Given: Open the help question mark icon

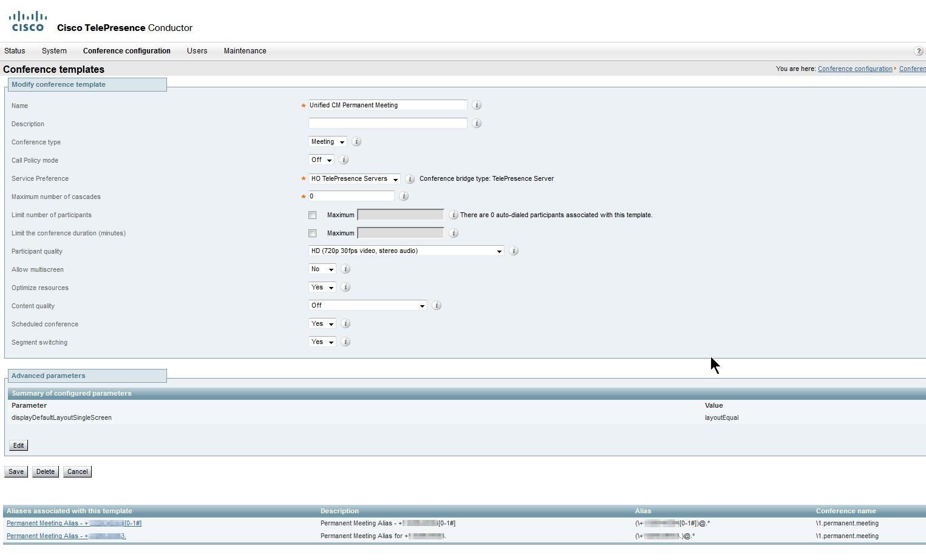Looking at the screenshot, I should coord(919,51).
